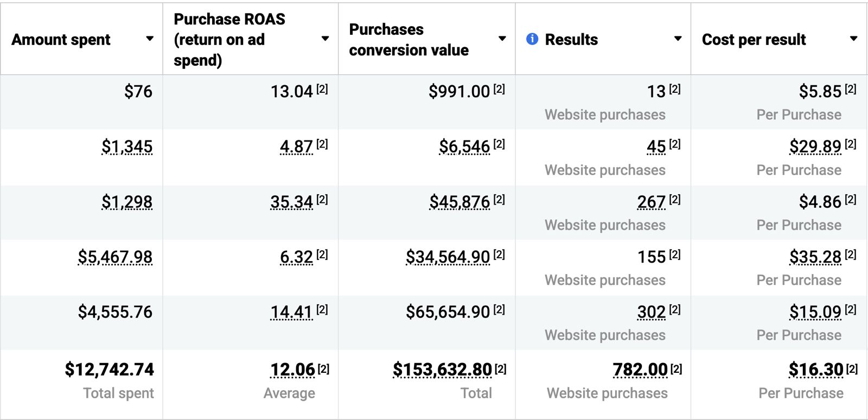The width and height of the screenshot is (868, 420).
Task: Click the 35.34 ROAS value
Action: point(291,202)
